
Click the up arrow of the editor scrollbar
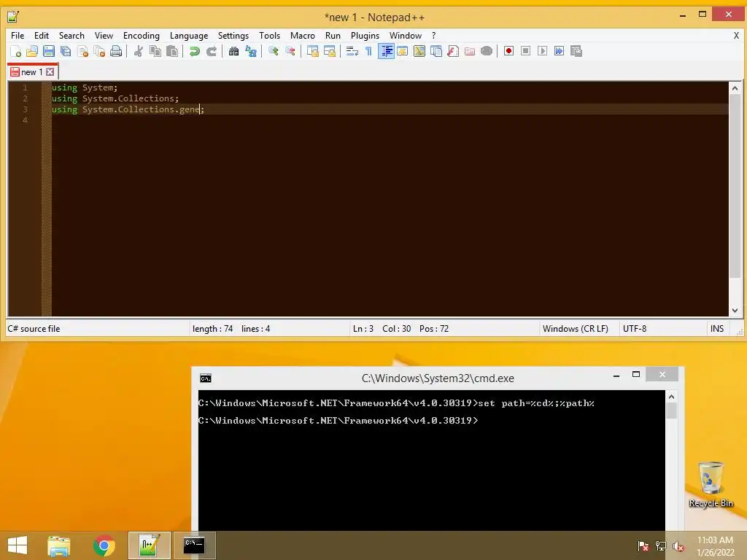(x=735, y=88)
